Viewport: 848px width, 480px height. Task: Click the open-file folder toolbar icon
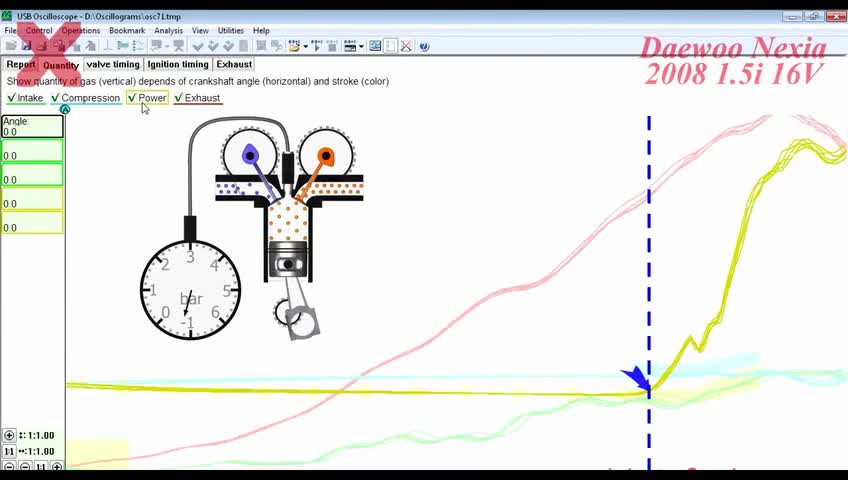[x=11, y=46]
